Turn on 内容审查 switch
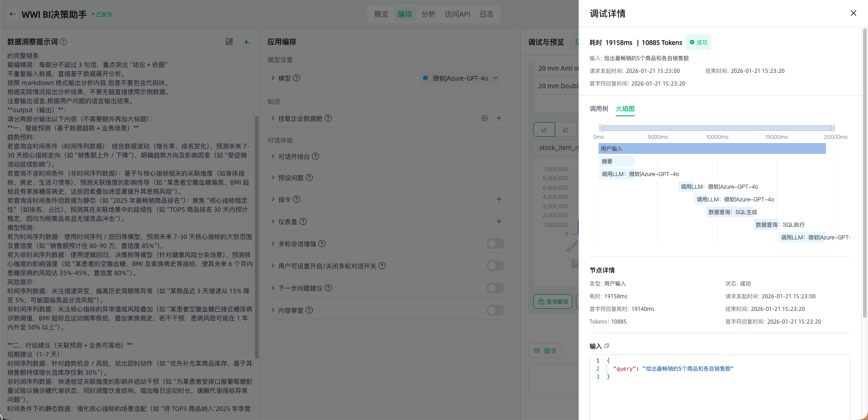Viewport: 868px width, 420px height. click(495, 310)
